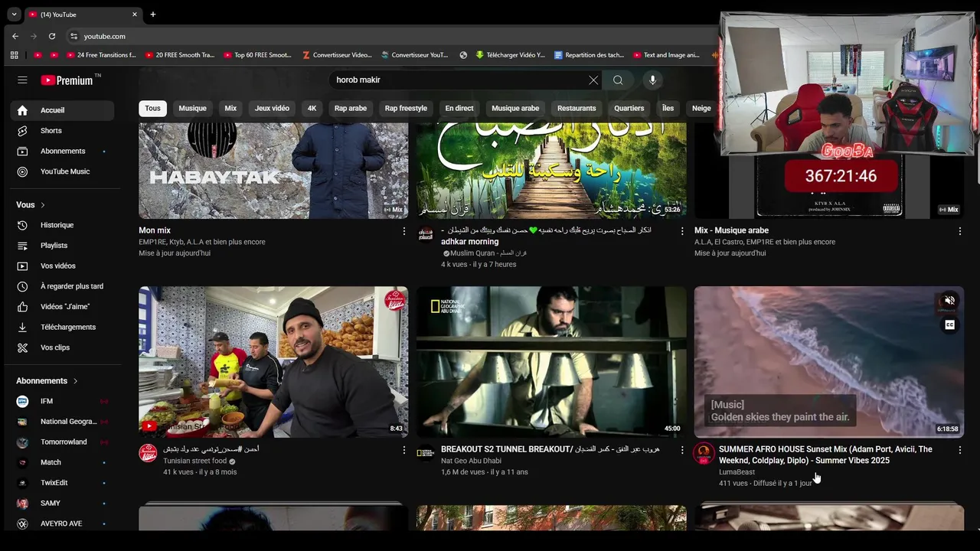Select the Tous filter chip
Image resolution: width=980 pixels, height=551 pixels.
tap(153, 108)
